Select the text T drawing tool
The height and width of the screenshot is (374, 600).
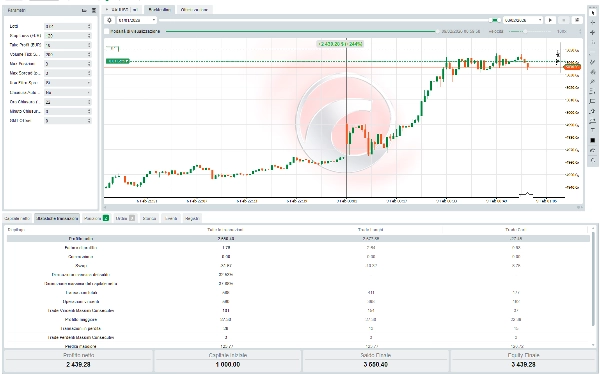click(x=592, y=131)
